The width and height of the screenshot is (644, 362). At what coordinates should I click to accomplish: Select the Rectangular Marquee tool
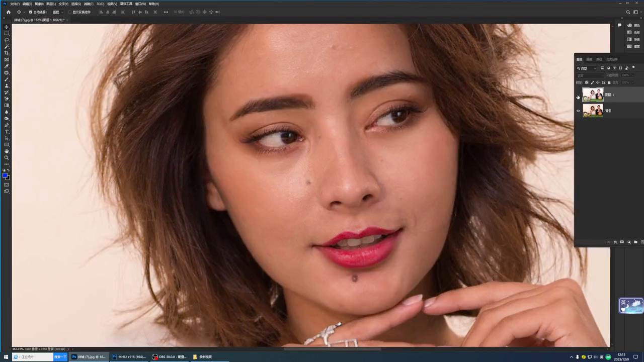7,33
